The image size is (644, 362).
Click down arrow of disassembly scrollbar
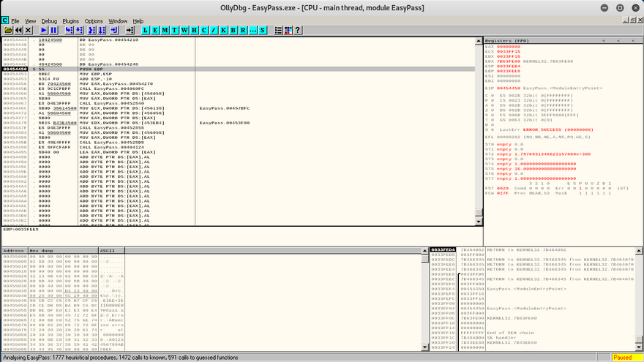point(479,222)
